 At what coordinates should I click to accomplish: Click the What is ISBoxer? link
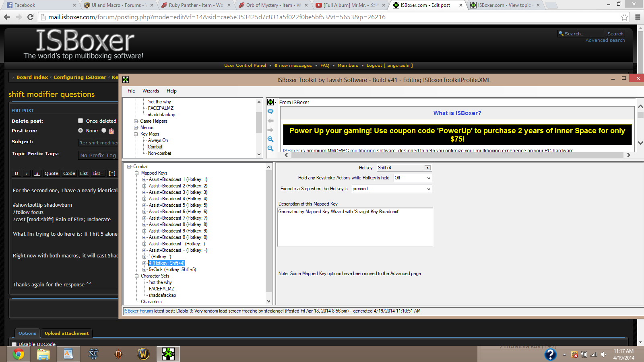click(x=457, y=113)
